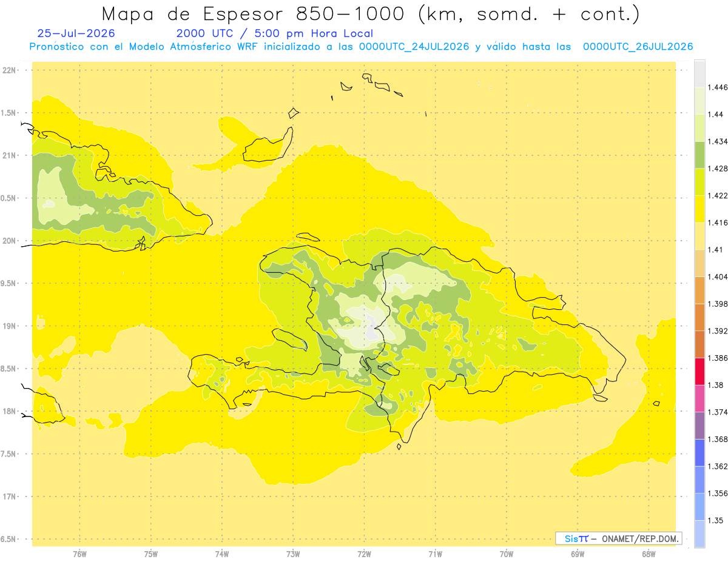Select legend value '1.386'

(719, 358)
